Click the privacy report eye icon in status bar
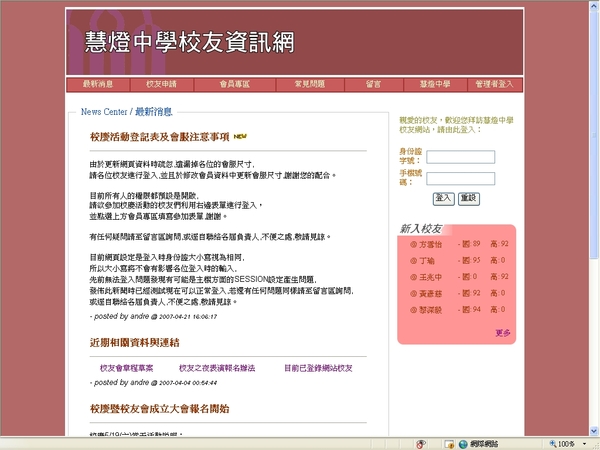Image resolution: width=600 pixels, height=450 pixels. tap(421, 444)
